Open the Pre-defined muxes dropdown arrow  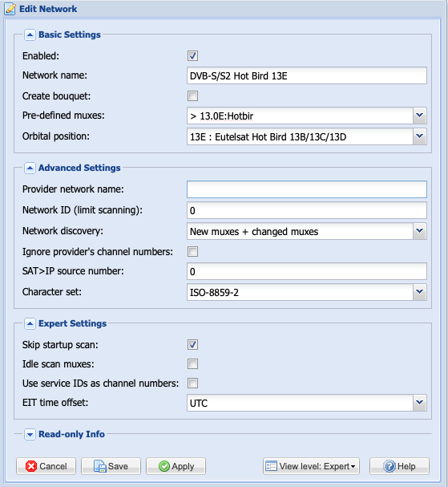[x=420, y=116]
